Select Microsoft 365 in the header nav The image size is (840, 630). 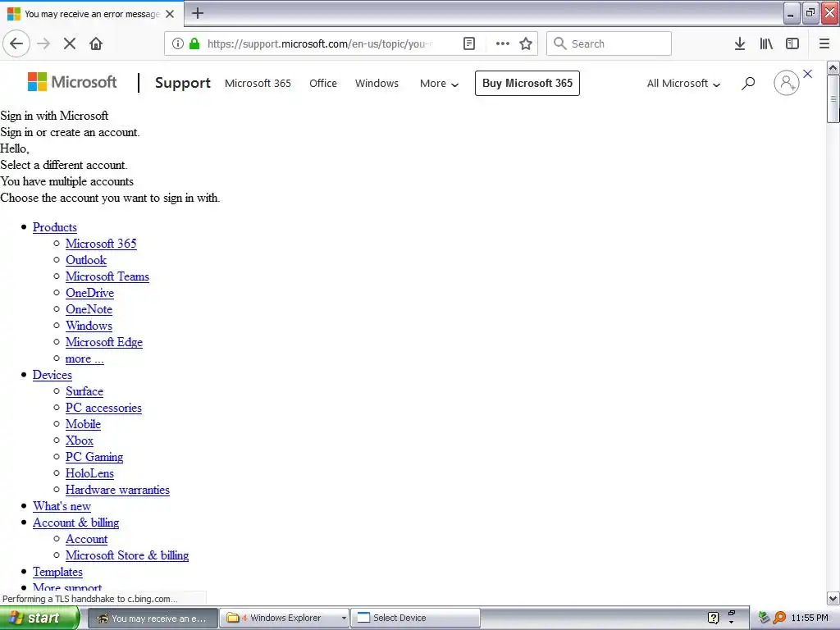pyautogui.click(x=258, y=84)
